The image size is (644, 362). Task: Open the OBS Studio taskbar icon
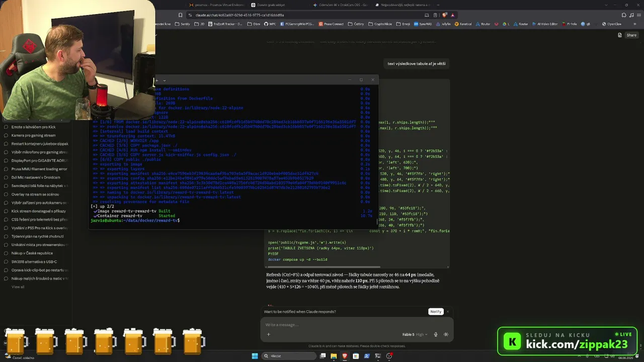coord(389,356)
